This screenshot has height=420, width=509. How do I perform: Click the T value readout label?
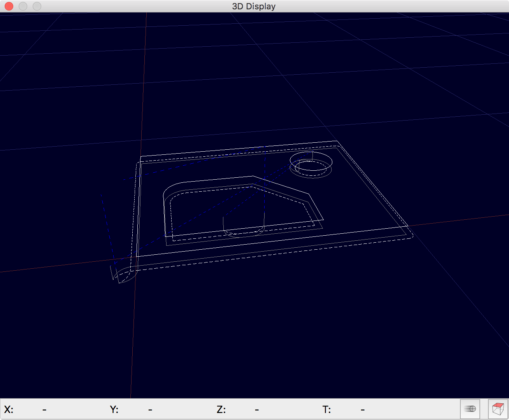point(326,409)
